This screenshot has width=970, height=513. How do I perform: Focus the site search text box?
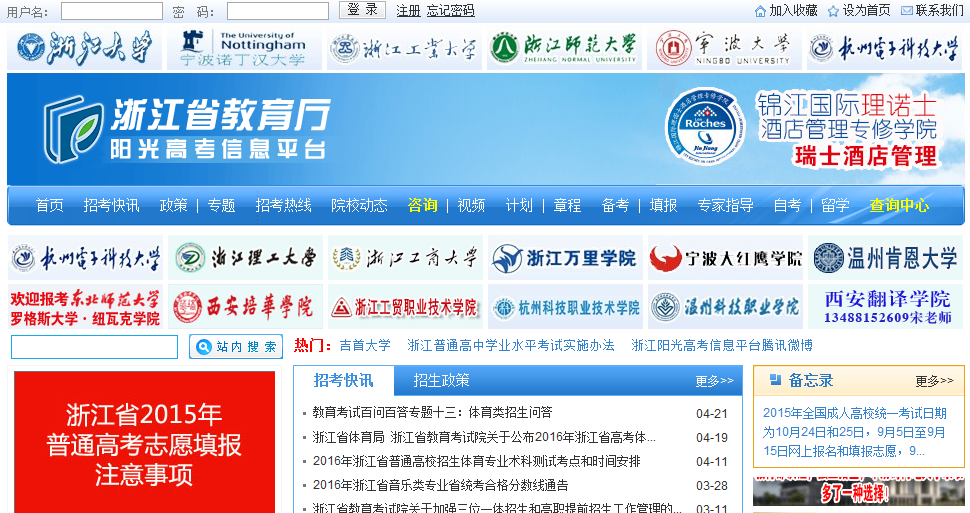click(95, 347)
